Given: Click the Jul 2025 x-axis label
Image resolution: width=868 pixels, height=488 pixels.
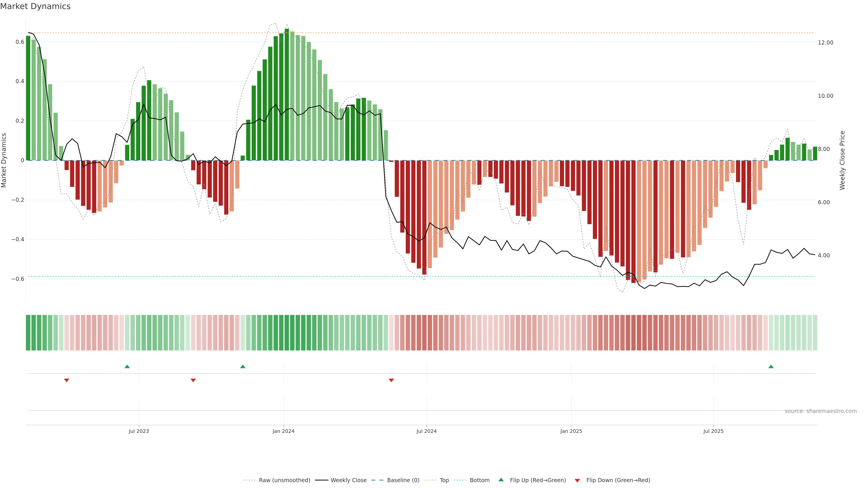Looking at the screenshot, I should (713, 431).
